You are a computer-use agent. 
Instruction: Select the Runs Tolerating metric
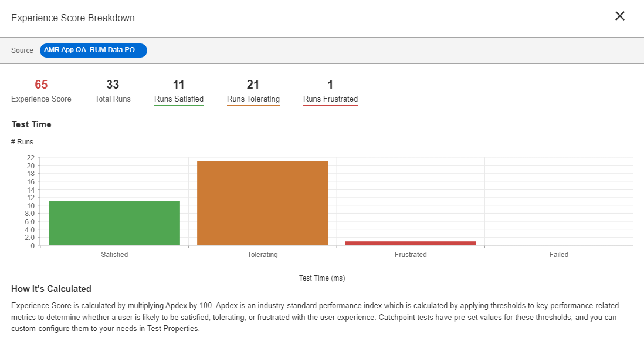(253, 99)
